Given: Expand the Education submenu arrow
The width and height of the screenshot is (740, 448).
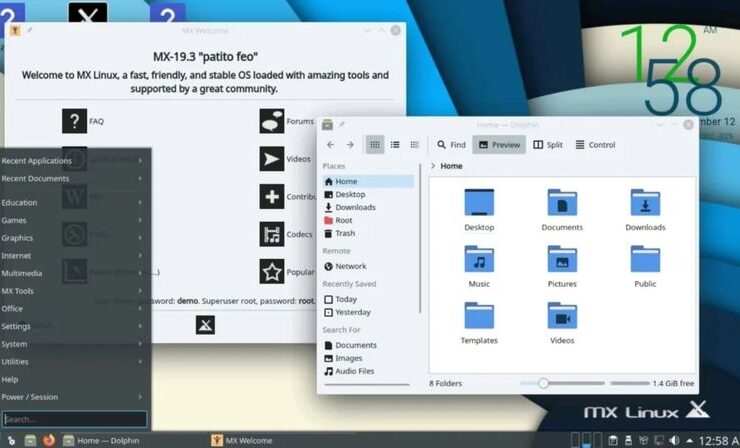Looking at the screenshot, I should point(140,203).
